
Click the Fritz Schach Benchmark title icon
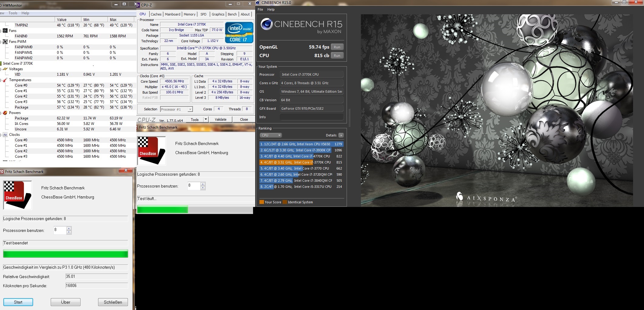2,172
